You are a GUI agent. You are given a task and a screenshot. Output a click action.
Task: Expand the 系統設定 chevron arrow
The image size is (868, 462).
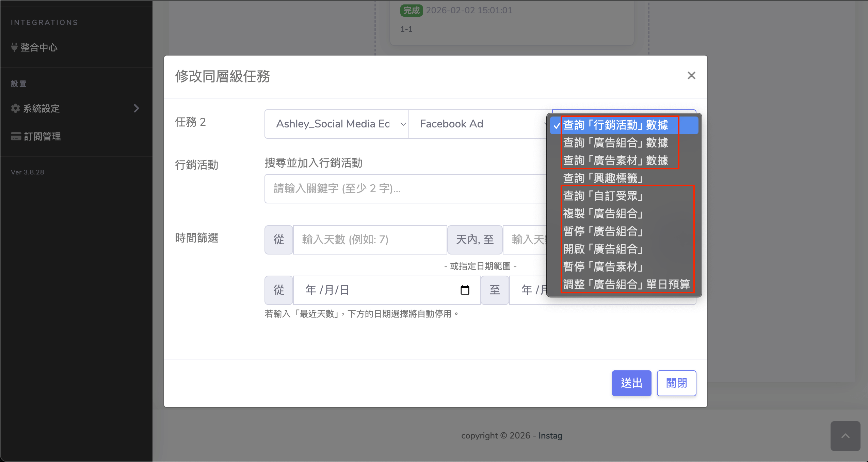click(x=136, y=108)
